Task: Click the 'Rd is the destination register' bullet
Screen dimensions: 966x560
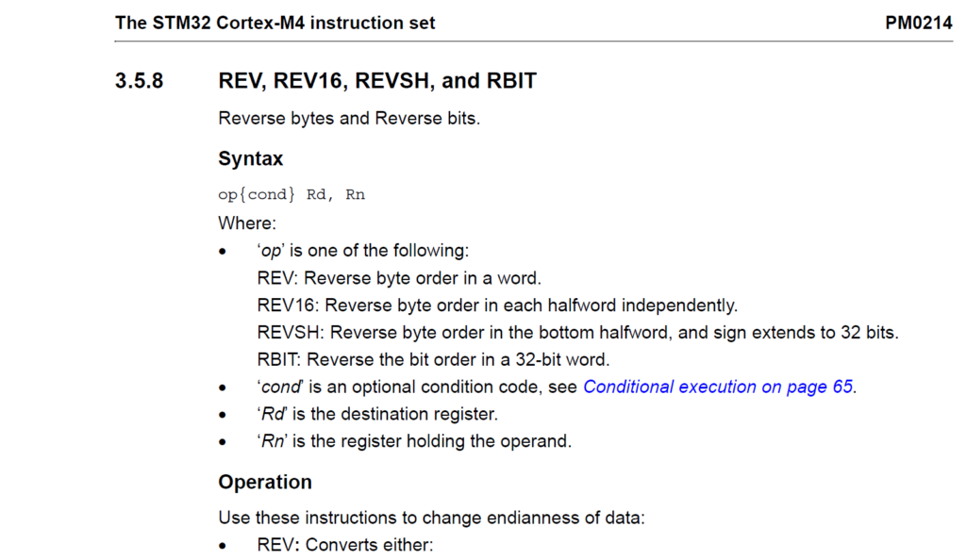Action: click(377, 414)
